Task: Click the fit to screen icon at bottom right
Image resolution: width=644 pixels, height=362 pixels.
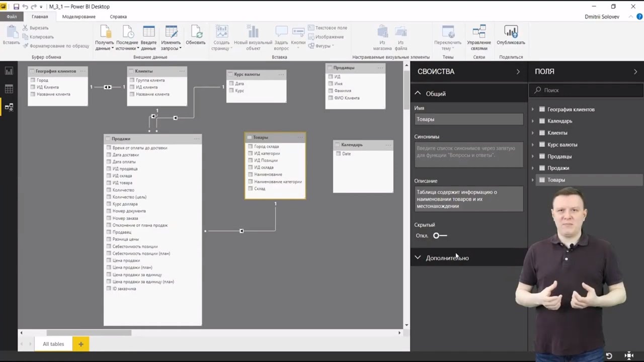Action: (629, 355)
